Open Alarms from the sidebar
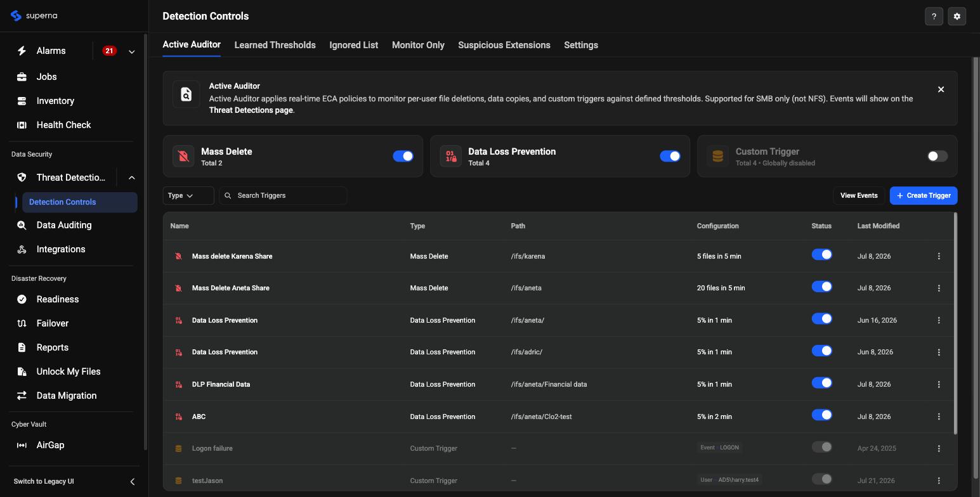Image resolution: width=980 pixels, height=497 pixels. point(51,51)
